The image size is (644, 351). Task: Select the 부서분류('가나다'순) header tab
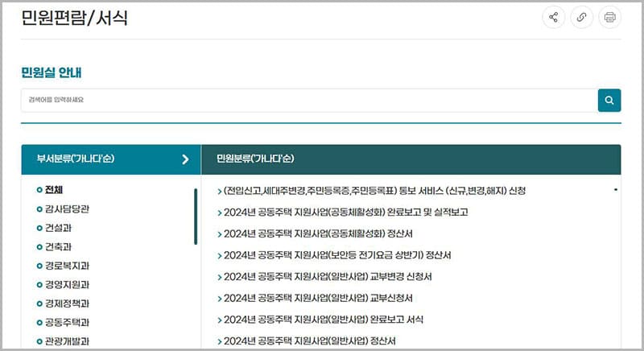[76, 159]
